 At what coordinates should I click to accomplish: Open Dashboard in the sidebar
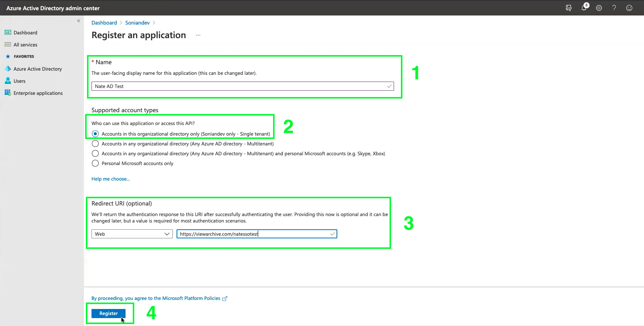click(x=25, y=32)
